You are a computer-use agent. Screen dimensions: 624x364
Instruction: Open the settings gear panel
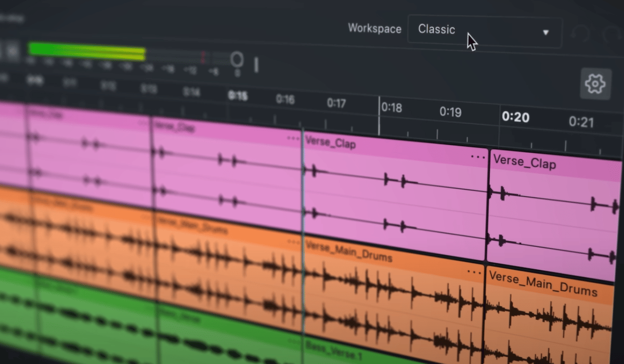click(595, 84)
